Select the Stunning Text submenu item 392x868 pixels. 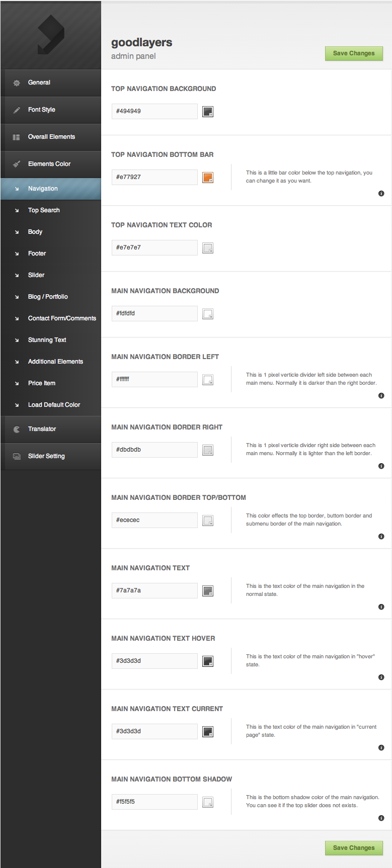point(47,340)
